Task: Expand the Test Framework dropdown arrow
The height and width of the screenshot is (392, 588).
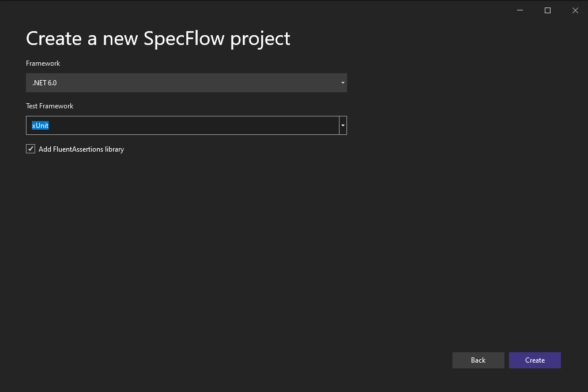Action: tap(342, 125)
